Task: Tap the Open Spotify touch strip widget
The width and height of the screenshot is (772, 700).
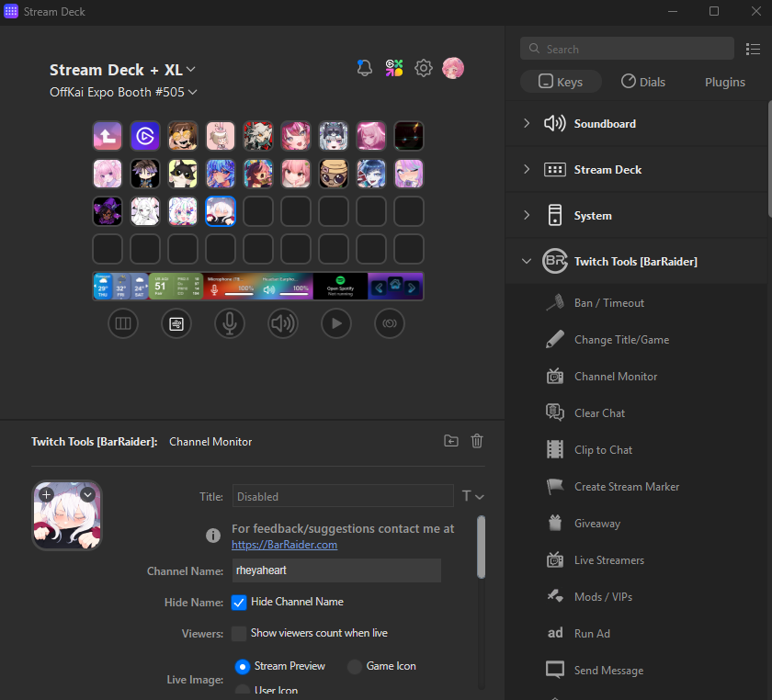Action: 340,286
